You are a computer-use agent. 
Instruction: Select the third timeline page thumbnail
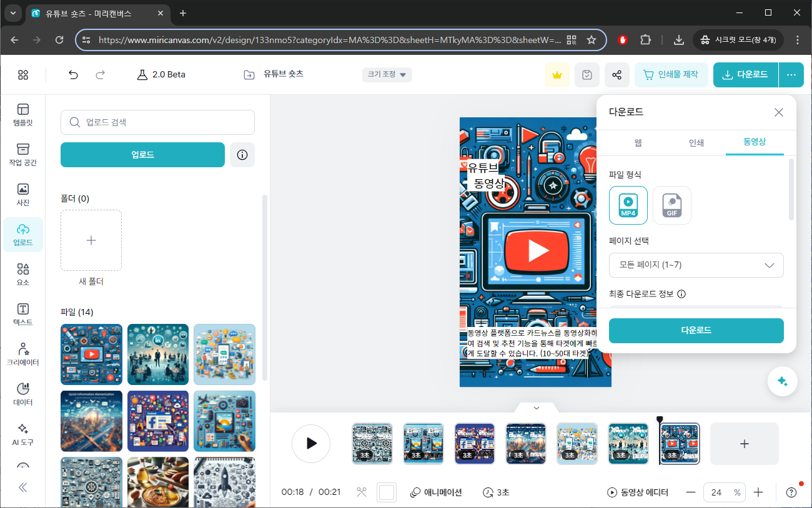pos(475,444)
